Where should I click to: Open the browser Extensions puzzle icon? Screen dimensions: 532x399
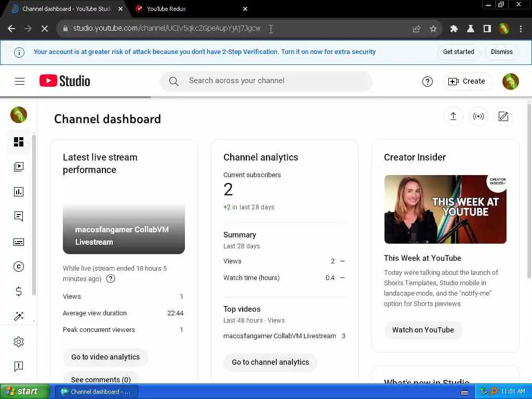(x=454, y=29)
